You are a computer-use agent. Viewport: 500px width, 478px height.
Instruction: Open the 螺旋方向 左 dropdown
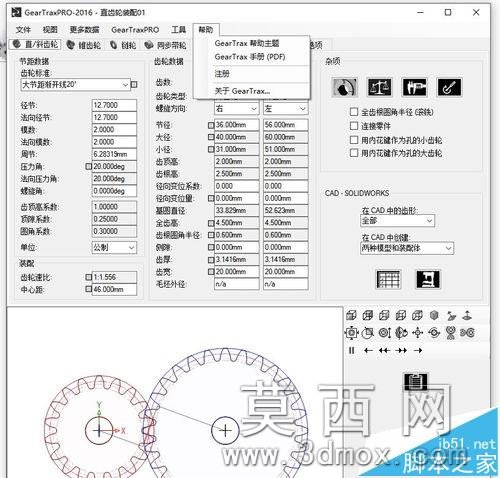tap(285, 109)
